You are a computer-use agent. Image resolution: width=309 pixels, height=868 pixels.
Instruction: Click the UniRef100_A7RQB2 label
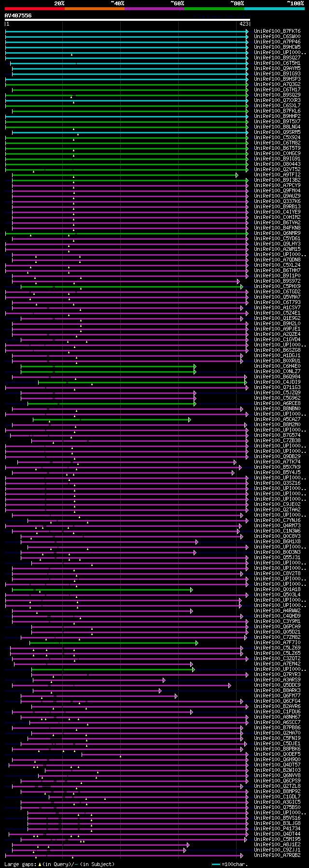(277, 855)
